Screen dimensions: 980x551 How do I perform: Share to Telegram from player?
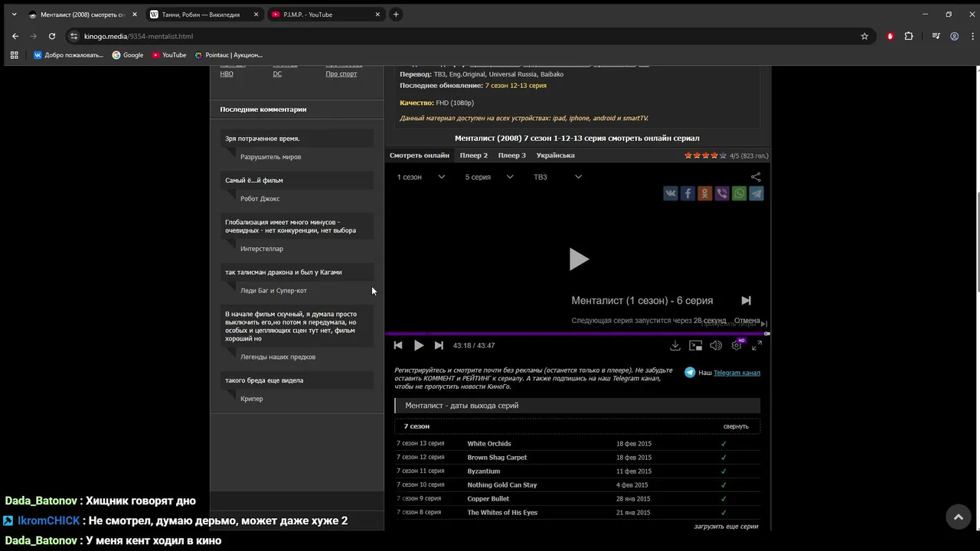click(x=756, y=194)
